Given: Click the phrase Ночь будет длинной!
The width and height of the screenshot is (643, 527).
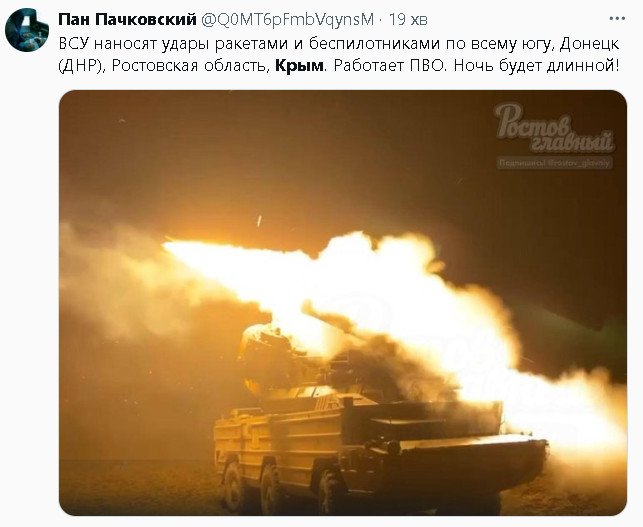Looking at the screenshot, I should click(x=536, y=66).
